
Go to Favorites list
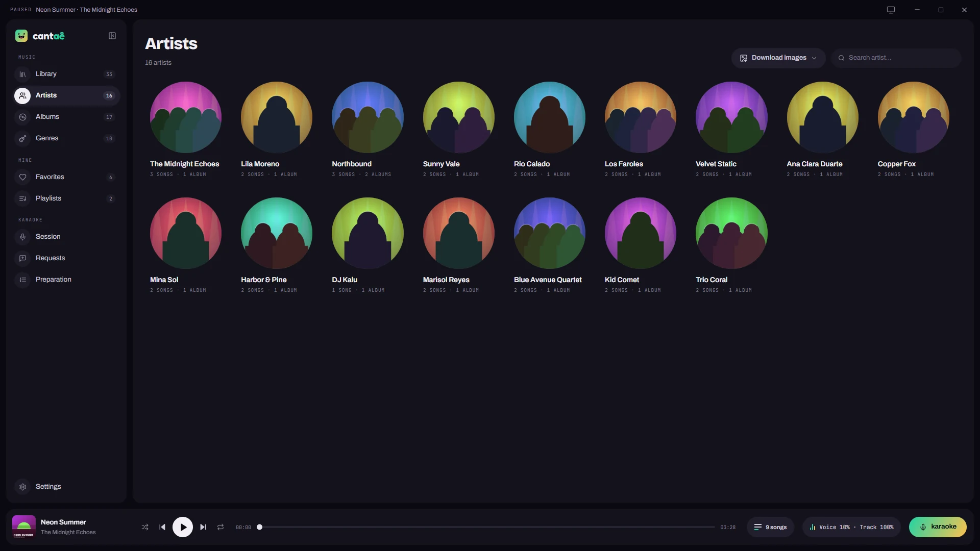[x=67, y=177]
